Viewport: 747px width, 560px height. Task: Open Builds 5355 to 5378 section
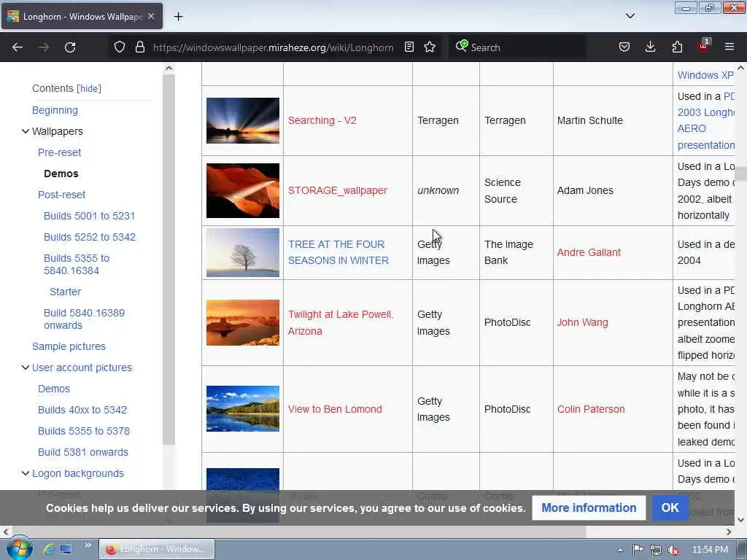[x=84, y=431]
